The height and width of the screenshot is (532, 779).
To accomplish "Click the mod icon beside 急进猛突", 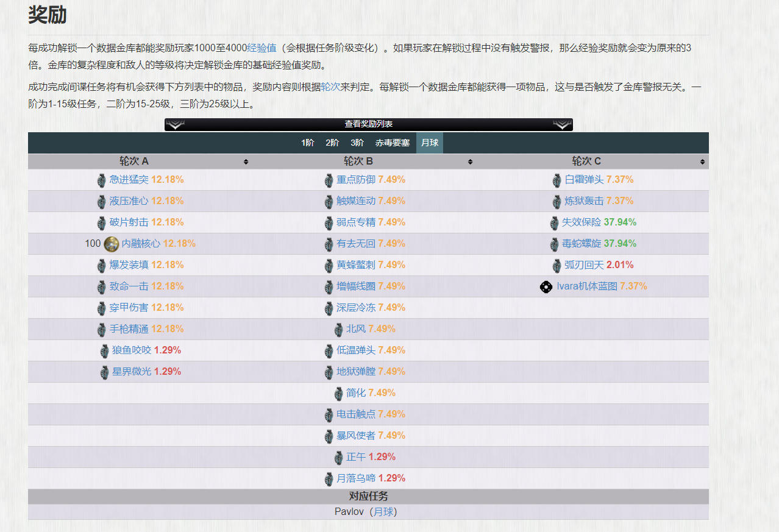I will click(102, 180).
